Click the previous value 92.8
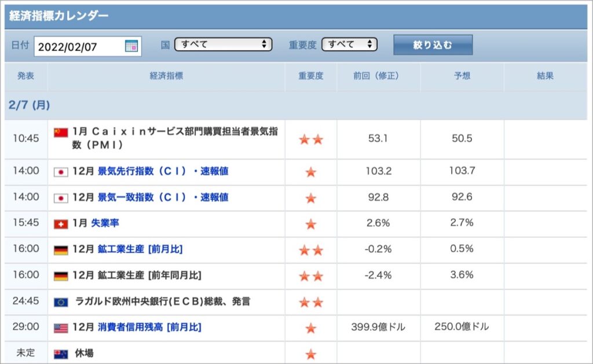The width and height of the screenshot is (593, 364). point(379,197)
